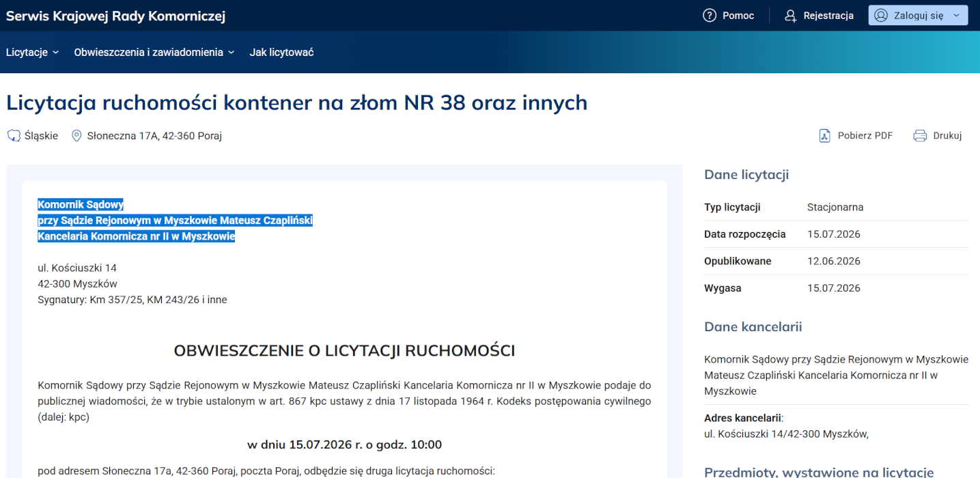980x478 pixels.
Task: Click the Adres kancelarii label
Action: coord(743,418)
